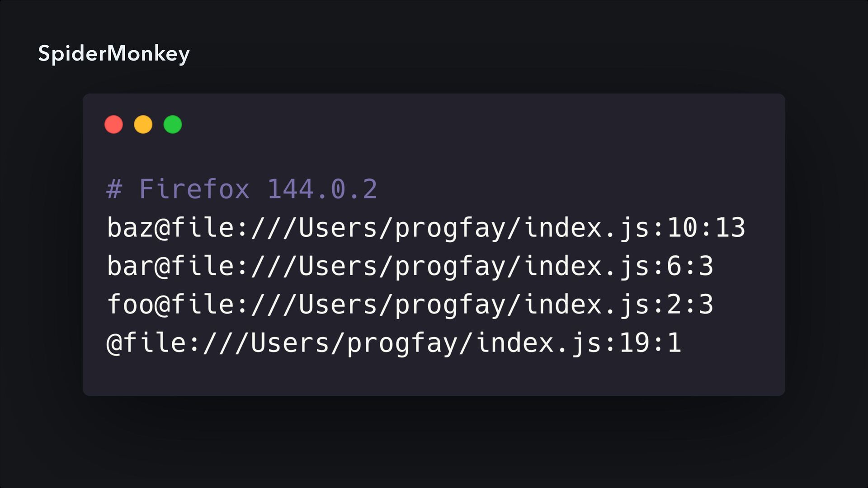Click line position 10:13 in baz frame

coord(706,227)
